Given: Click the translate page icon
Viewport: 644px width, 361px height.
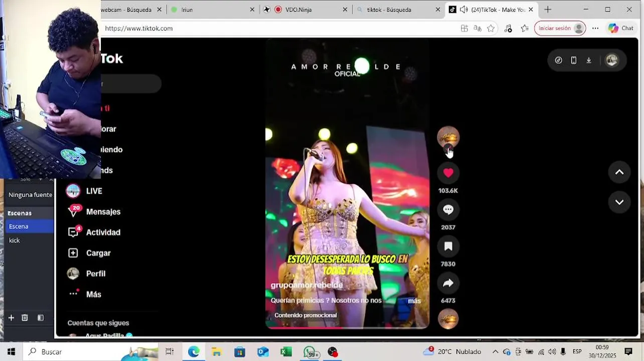Looking at the screenshot, I should (477, 29).
